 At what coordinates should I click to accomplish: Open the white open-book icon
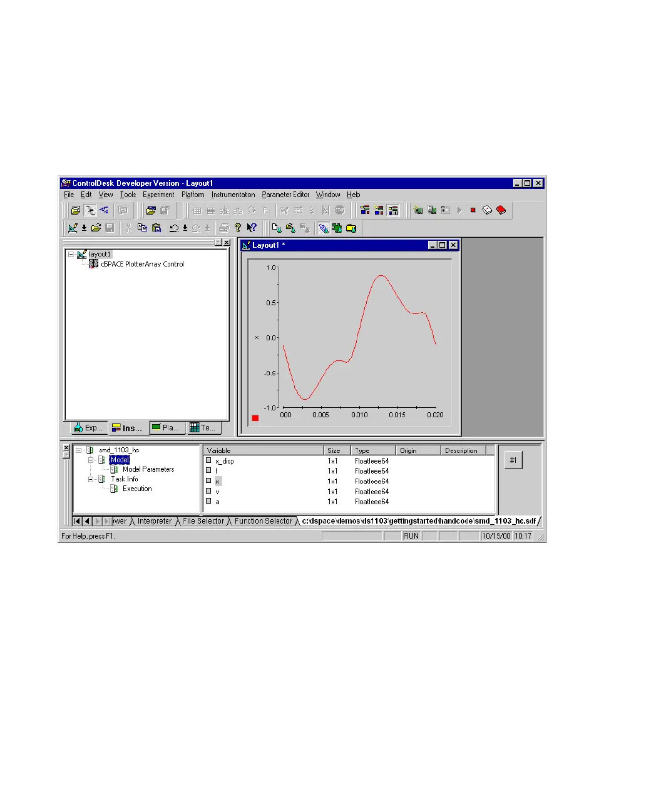pos(488,210)
